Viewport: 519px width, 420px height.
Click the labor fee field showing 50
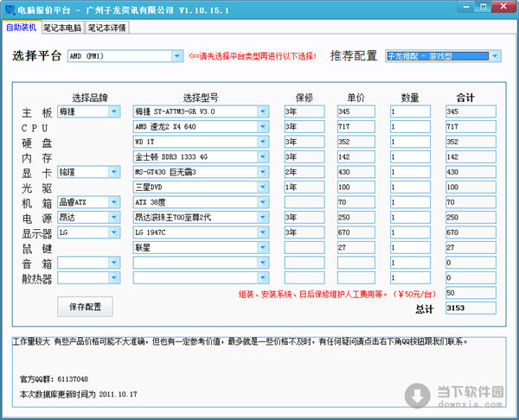(469, 293)
